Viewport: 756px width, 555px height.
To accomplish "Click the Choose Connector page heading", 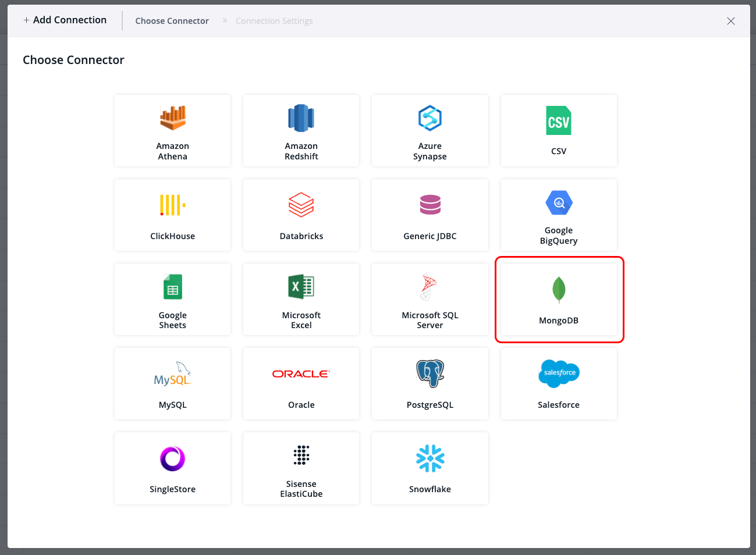I will (73, 60).
